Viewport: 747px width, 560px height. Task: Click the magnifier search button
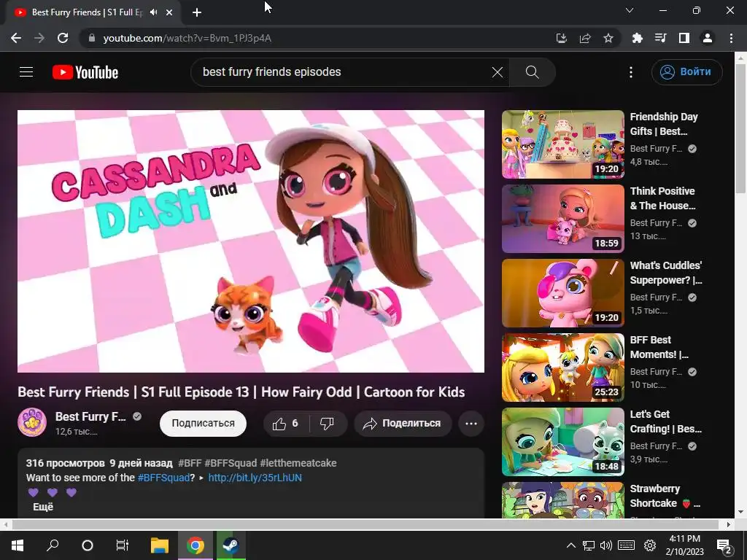tap(532, 72)
